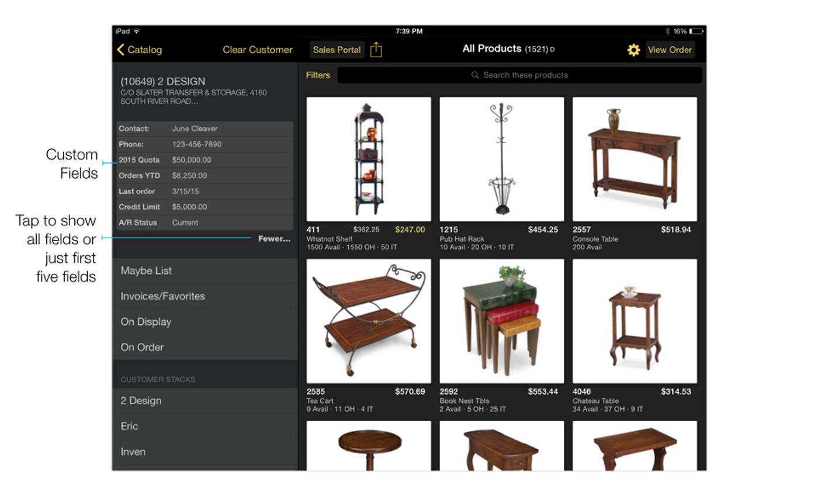Open the Inven customer stack
This screenshot has width=818, height=504.
(x=205, y=451)
